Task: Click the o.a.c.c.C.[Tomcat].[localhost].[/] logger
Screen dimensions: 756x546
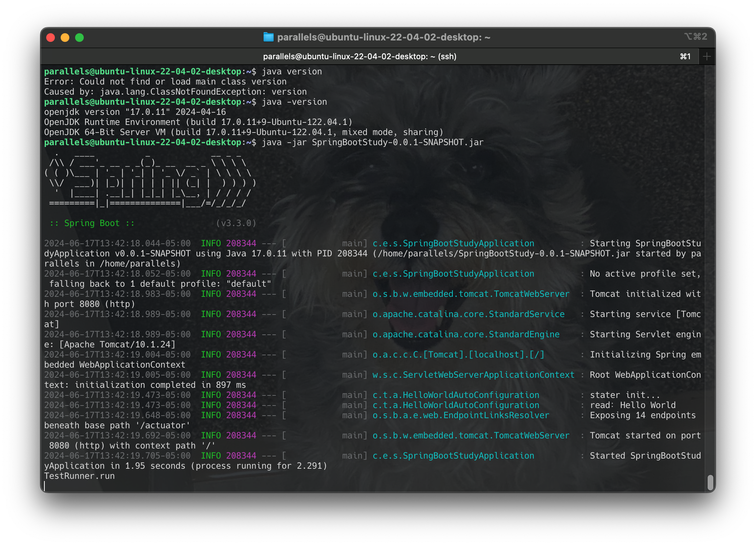Action: (459, 355)
